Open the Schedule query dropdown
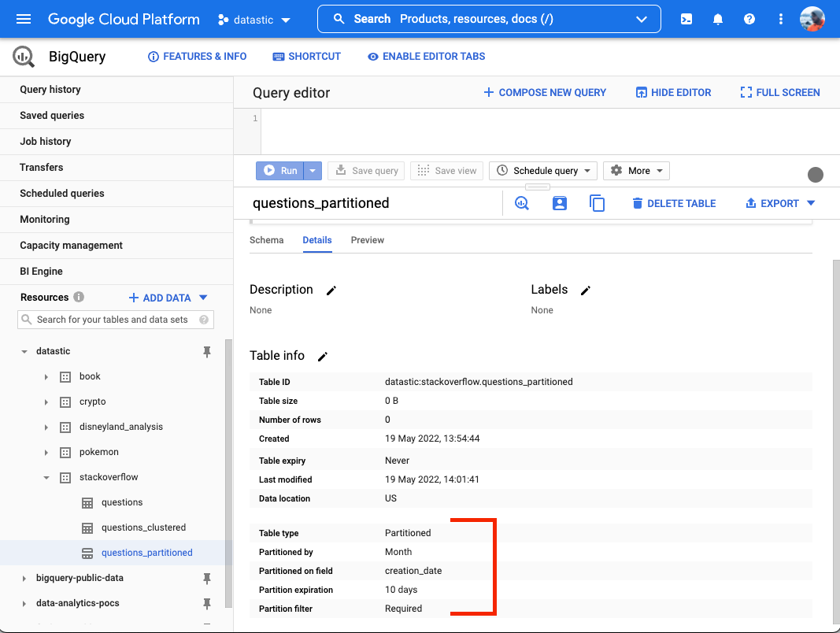Viewport: 840px width, 633px height. point(543,171)
